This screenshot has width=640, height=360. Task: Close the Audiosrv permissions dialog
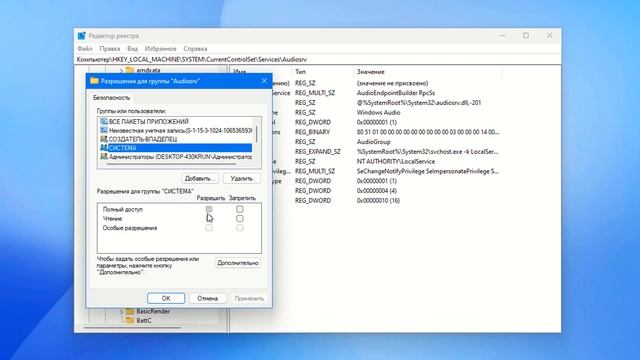[264, 81]
